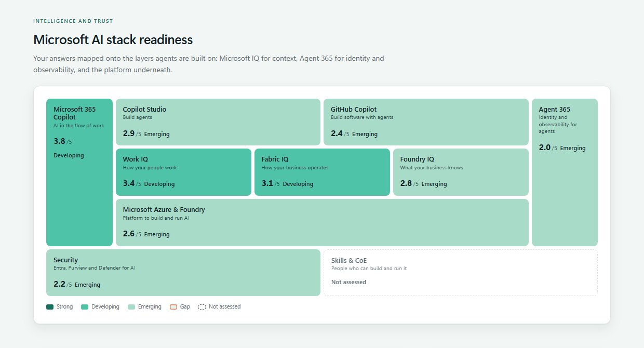This screenshot has height=348, width=644.
Task: Click the 2.8 score on Foundry IQ
Action: click(406, 183)
